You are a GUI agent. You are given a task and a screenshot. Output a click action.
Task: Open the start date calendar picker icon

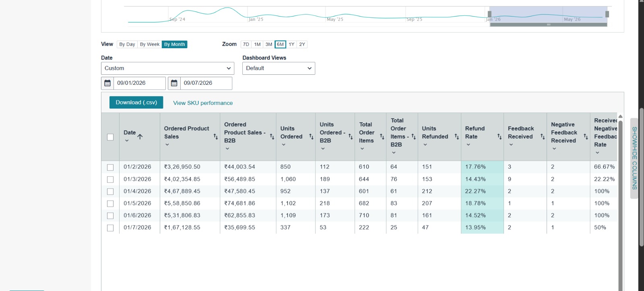coord(107,83)
